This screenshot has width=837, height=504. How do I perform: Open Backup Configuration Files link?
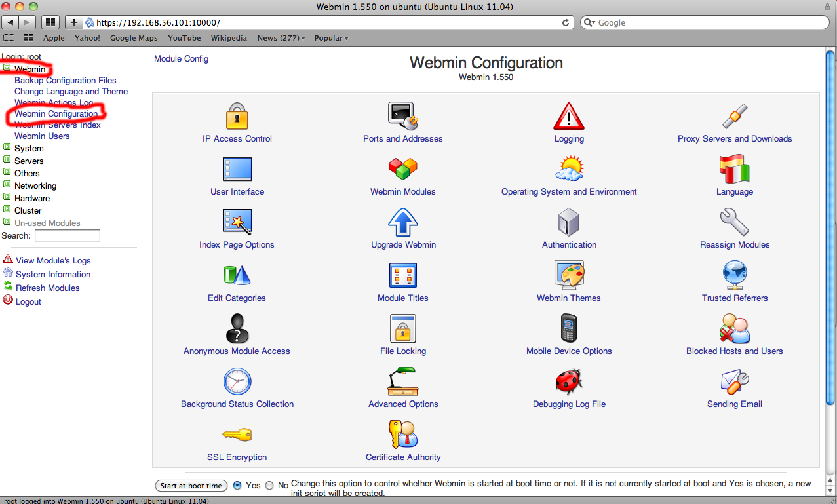tap(66, 80)
